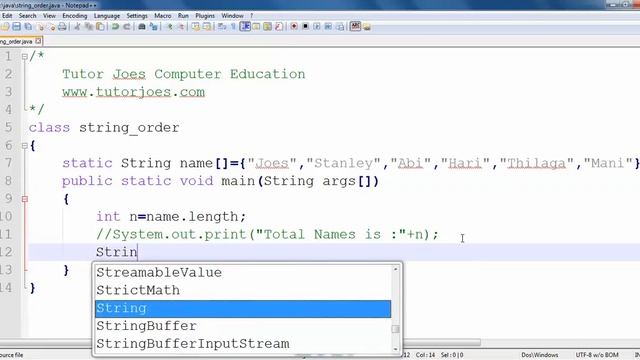Image resolution: width=640 pixels, height=360 pixels.
Task: Click the Close document toolbar icon
Action: (40, 27)
